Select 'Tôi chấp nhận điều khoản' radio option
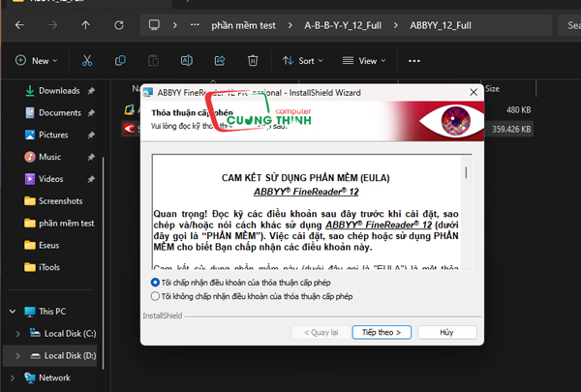Image resolution: width=581 pixels, height=392 pixels. point(155,283)
